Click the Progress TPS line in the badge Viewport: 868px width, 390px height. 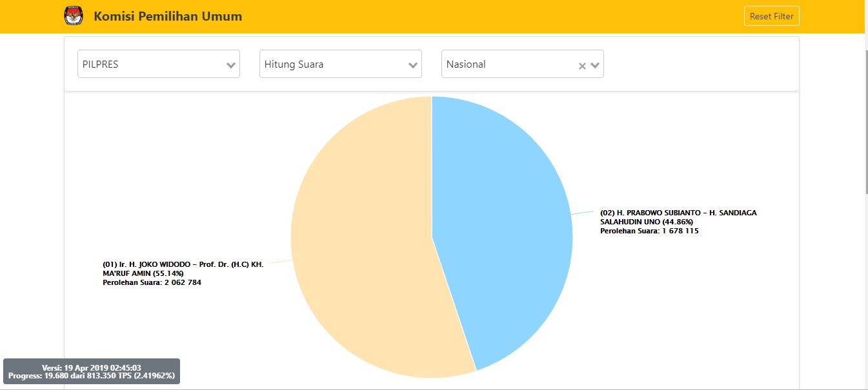tap(92, 375)
